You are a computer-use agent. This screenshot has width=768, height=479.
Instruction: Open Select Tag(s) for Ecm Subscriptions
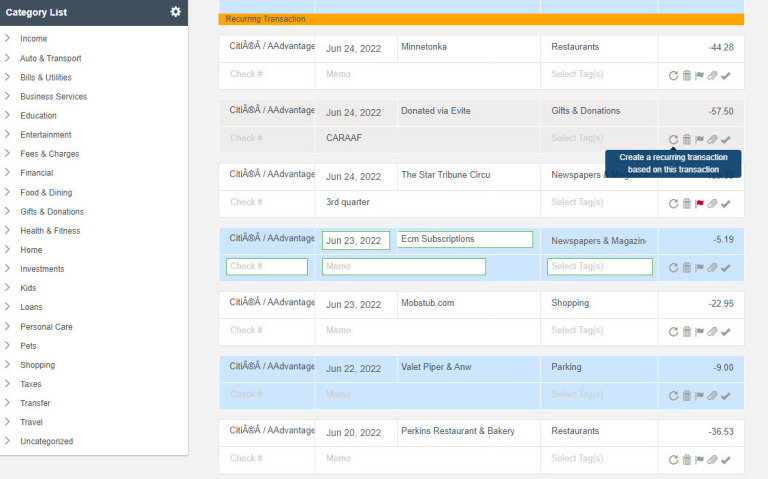(x=600, y=266)
